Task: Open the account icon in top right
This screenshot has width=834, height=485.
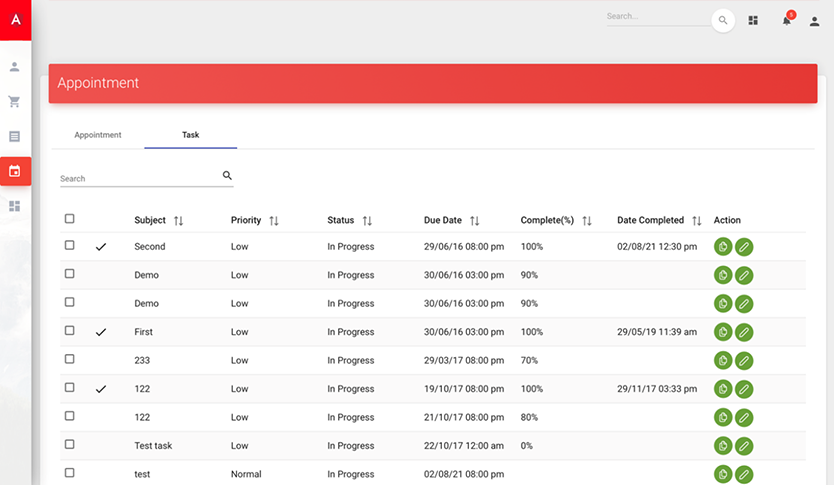Action: (814, 21)
